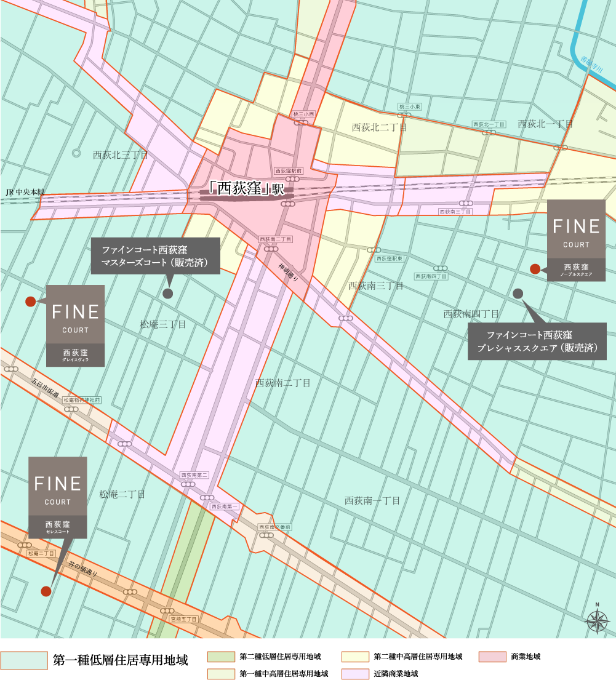Click red marker below Fine Court Seles Court
The image size is (616, 680).
pyautogui.click(x=46, y=591)
